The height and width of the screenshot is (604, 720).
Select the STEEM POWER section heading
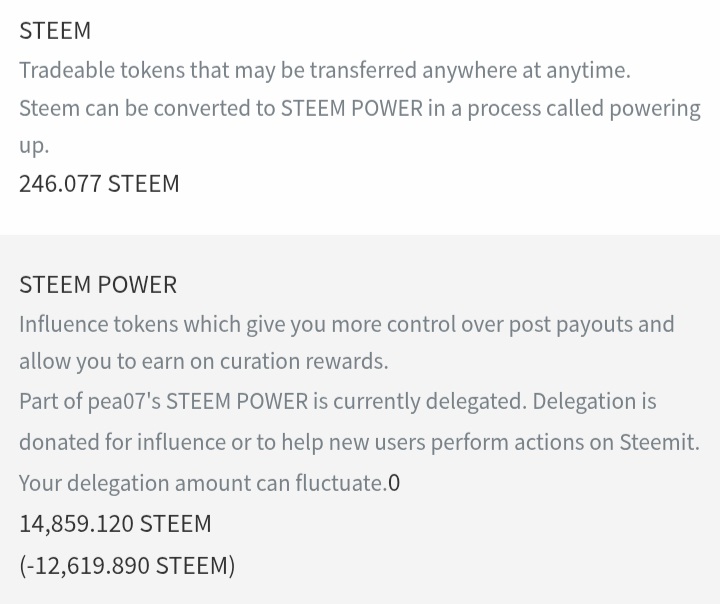[98, 284]
